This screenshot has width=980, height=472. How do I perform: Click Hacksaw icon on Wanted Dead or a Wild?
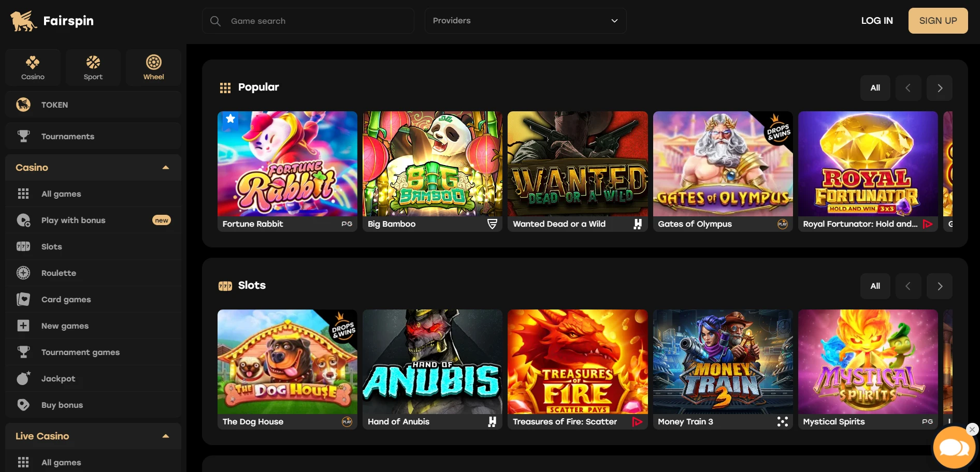pyautogui.click(x=638, y=224)
